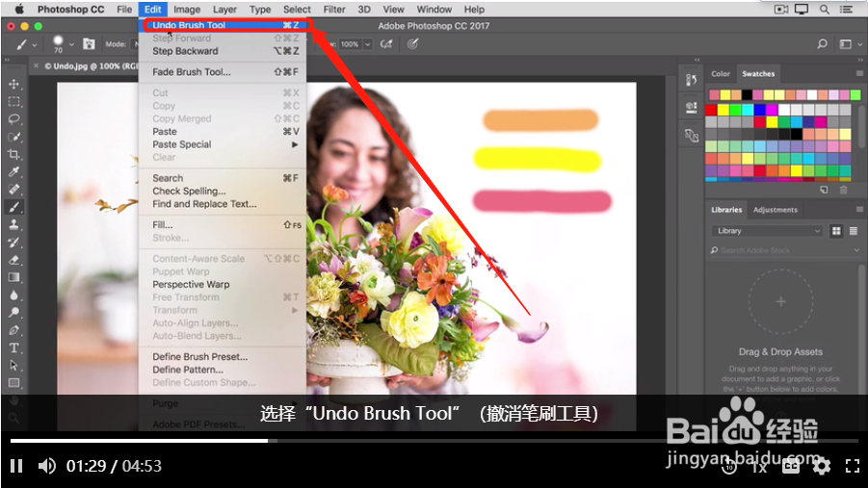Open the Image menu

click(x=187, y=10)
